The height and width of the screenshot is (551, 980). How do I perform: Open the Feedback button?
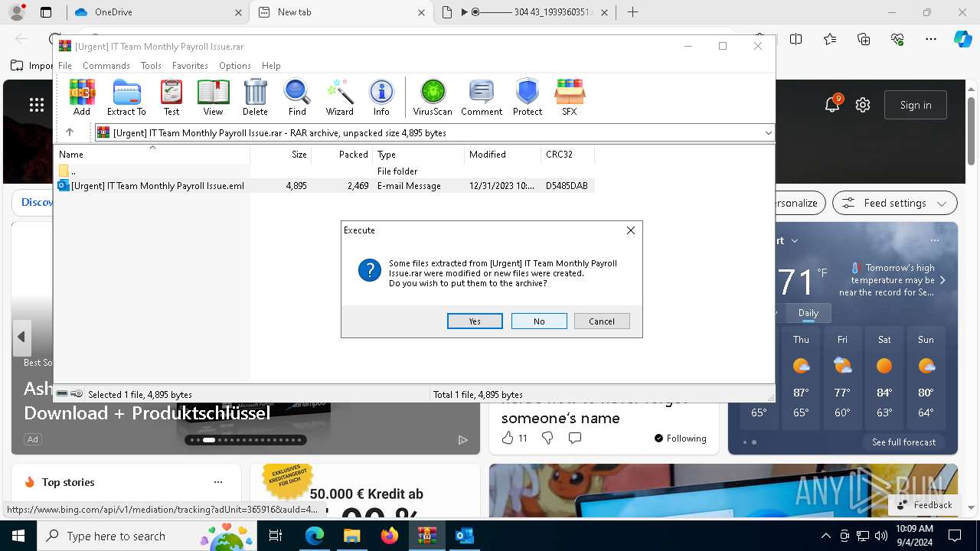(x=925, y=505)
